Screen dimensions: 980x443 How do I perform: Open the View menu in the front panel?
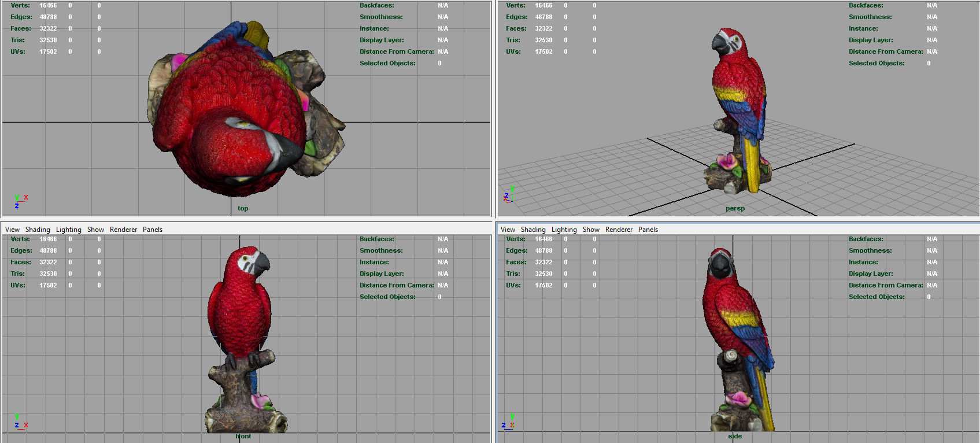tap(12, 230)
